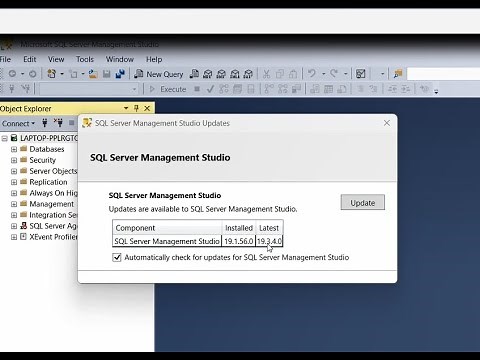Click the Connect plug icon in SQL editor toolbar
480x360 pixels.
pyautogui.click(x=12, y=89)
